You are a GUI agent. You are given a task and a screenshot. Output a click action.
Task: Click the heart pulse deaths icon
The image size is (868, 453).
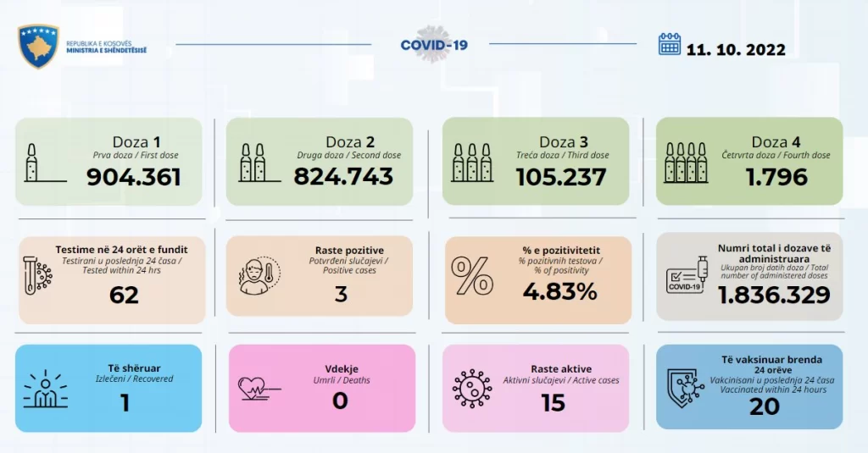click(x=259, y=389)
